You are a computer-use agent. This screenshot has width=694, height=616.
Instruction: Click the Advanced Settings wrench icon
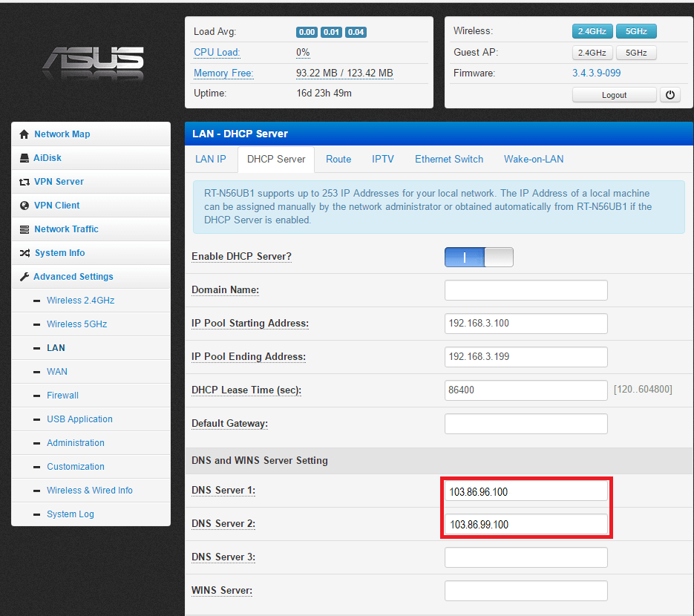click(x=24, y=277)
